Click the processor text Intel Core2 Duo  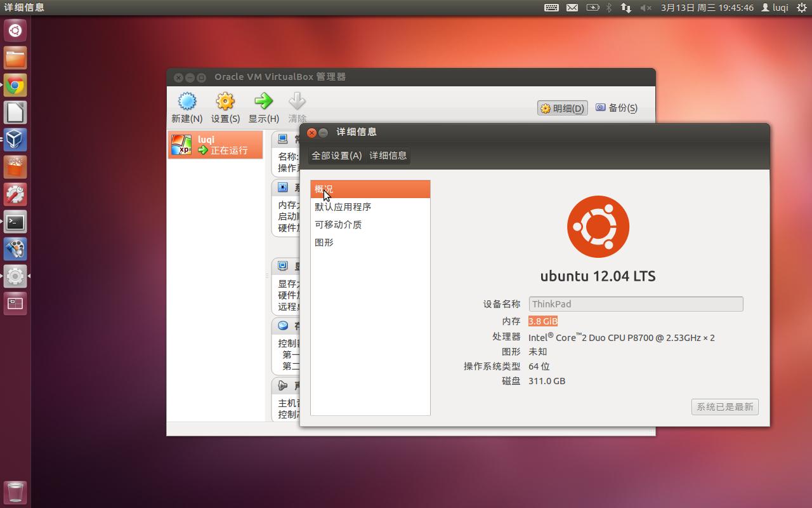622,337
